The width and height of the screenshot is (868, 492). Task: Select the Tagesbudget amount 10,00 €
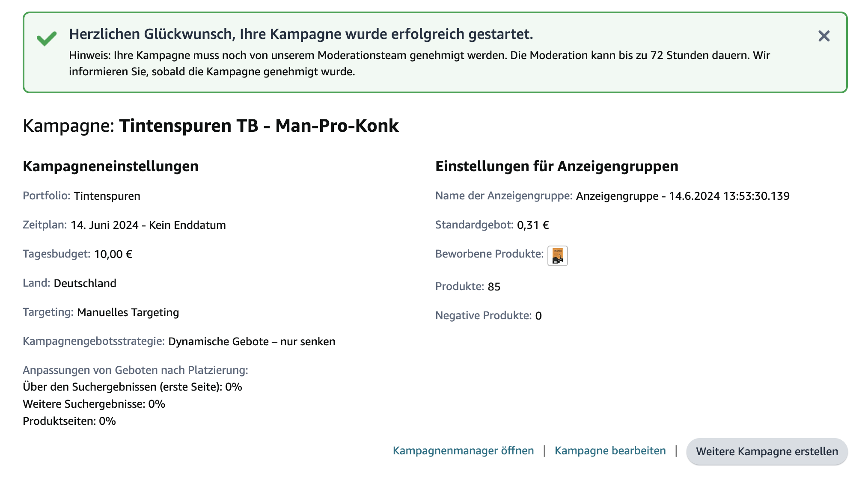pyautogui.click(x=113, y=254)
